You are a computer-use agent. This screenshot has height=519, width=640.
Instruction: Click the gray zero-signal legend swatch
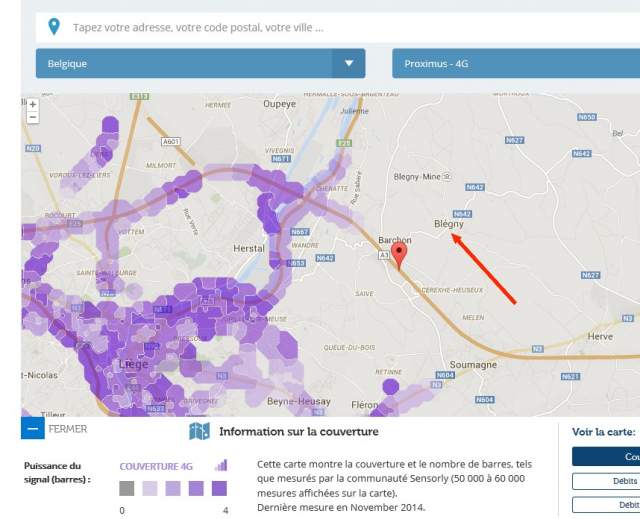(x=126, y=489)
